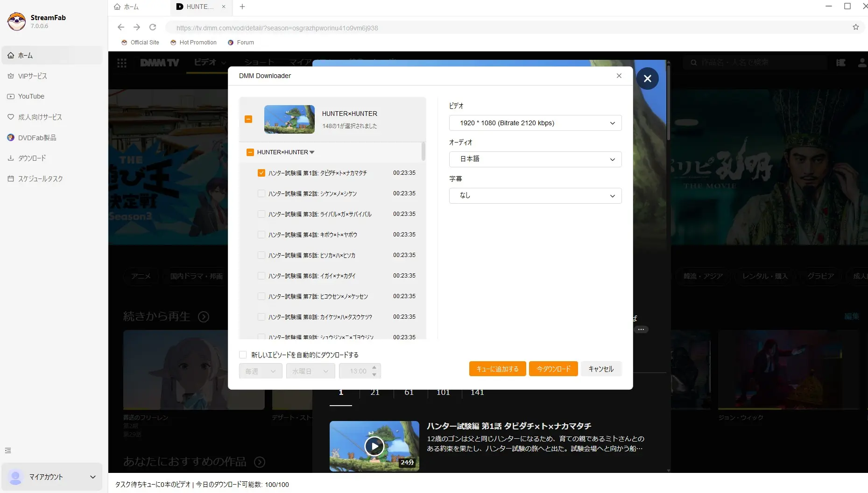Open the ビデオ menu dropdown in DMM TV

tap(210, 62)
